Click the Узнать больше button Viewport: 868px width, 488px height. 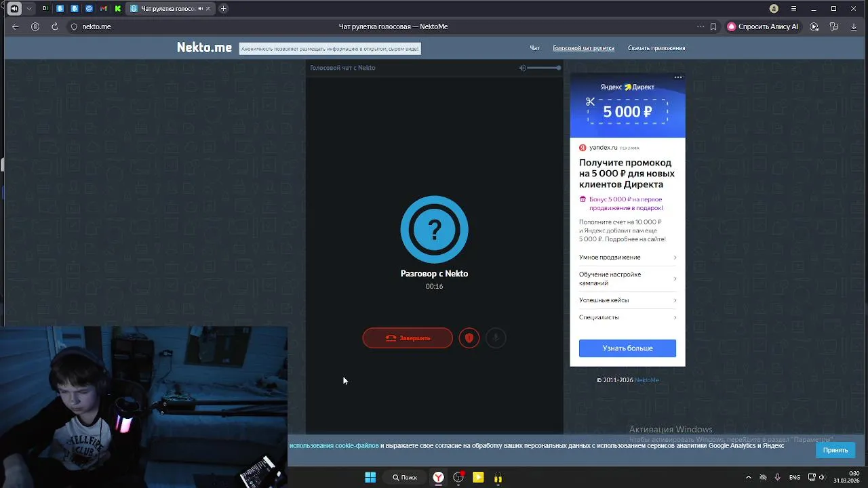(627, 348)
